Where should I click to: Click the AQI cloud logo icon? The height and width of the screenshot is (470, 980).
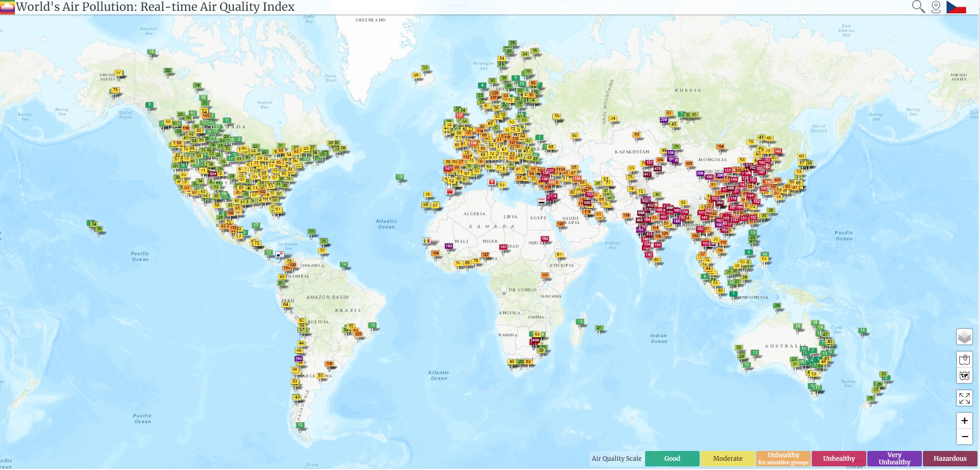click(7, 7)
